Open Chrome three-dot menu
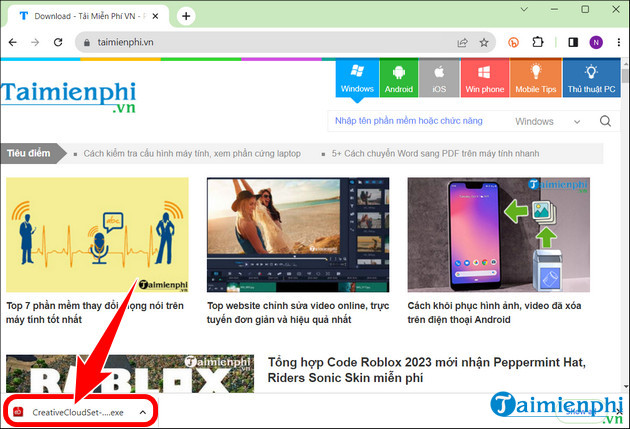Screen dimensions: 630x429 point(619,42)
